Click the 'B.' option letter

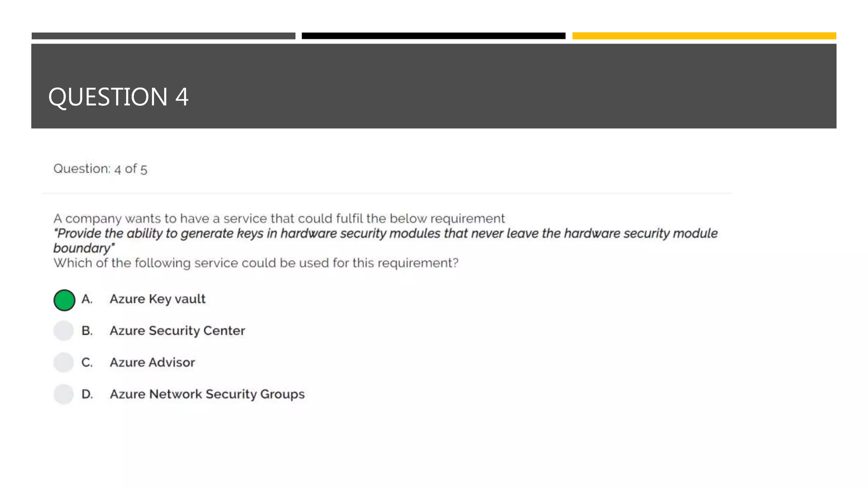pos(87,331)
